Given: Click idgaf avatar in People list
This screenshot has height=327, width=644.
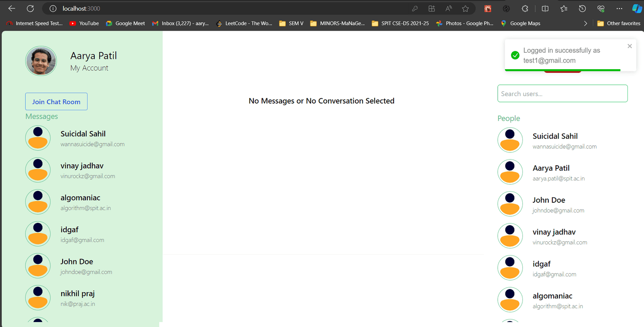Looking at the screenshot, I should tap(510, 268).
